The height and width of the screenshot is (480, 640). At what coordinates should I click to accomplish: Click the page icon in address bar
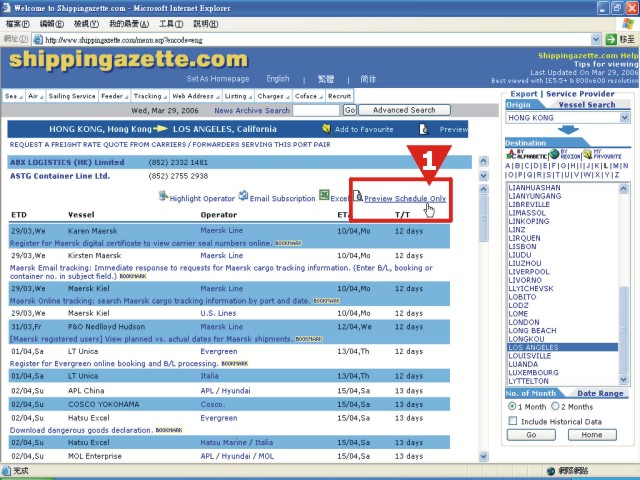(38, 40)
